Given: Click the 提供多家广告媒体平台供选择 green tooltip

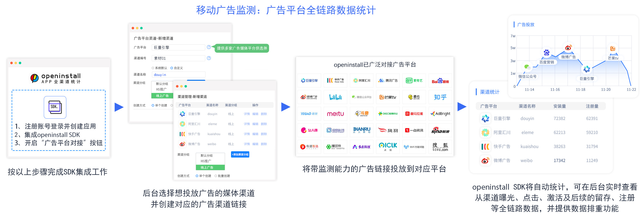Looking at the screenshot, I should click(x=242, y=48).
